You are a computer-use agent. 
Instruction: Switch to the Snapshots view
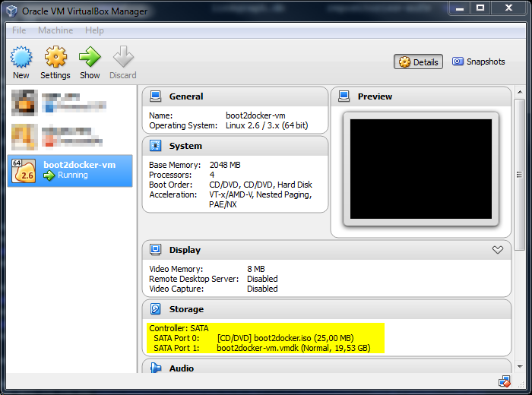478,62
